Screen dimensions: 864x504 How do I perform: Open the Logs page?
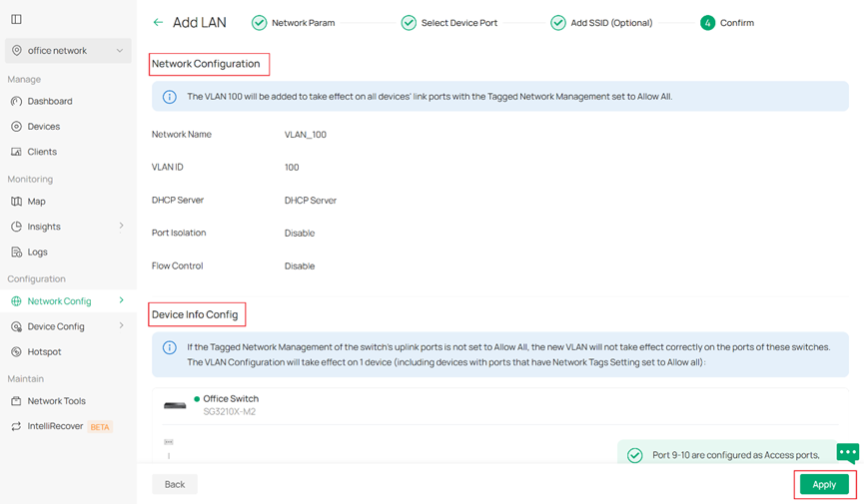click(38, 252)
